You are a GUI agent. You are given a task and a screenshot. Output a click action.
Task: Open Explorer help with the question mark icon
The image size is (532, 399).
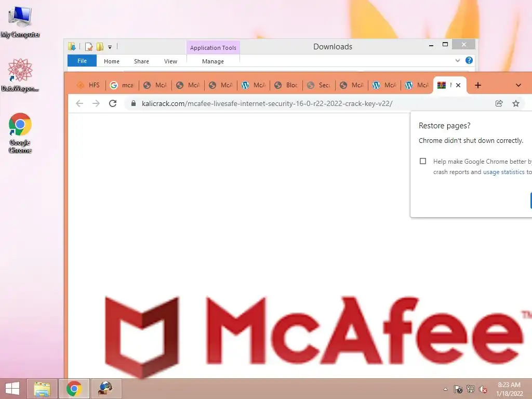coord(469,60)
